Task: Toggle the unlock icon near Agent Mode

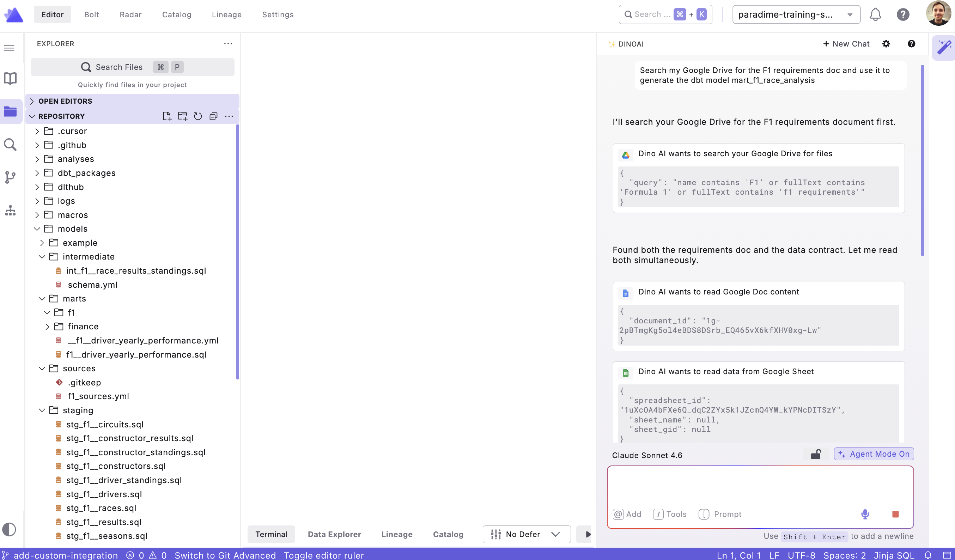Action: click(816, 454)
